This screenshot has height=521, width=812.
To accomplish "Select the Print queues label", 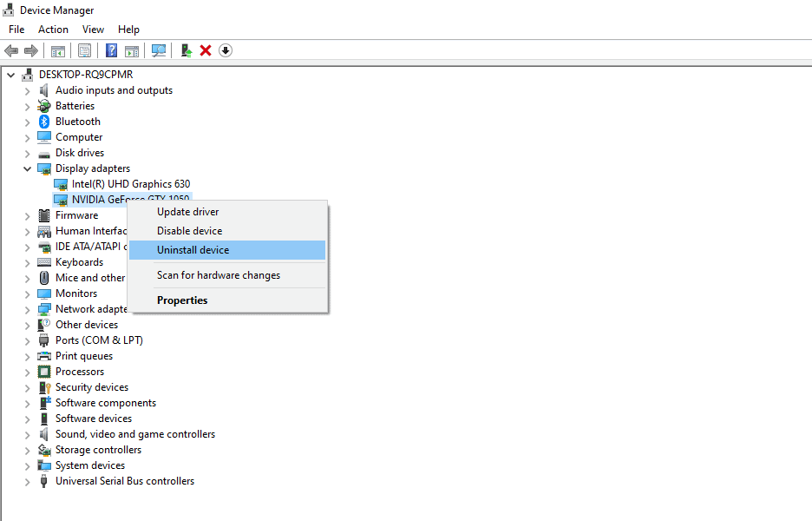I will tap(84, 356).
